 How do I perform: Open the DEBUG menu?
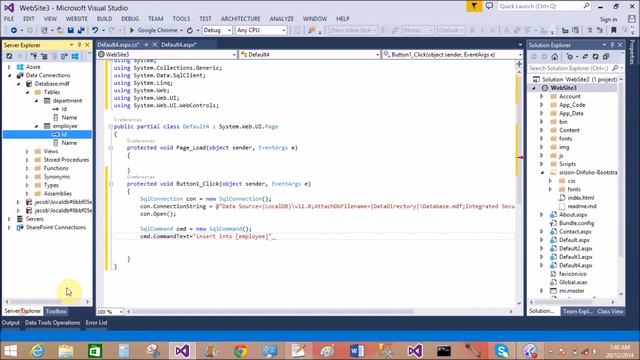[130, 19]
